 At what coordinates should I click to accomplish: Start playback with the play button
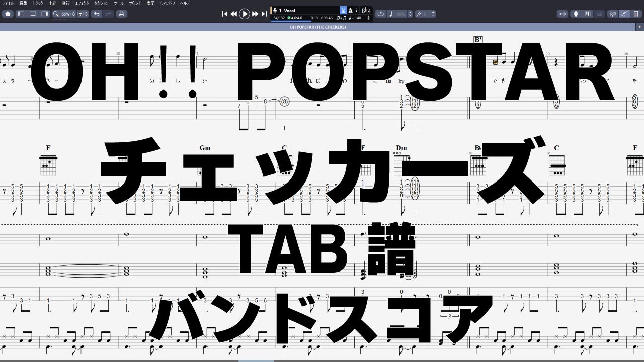click(245, 14)
